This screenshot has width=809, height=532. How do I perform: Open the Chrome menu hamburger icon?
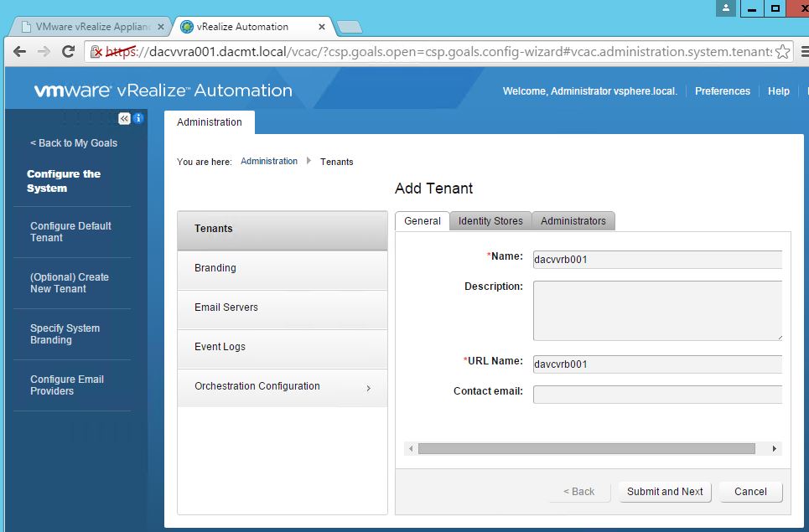804,52
